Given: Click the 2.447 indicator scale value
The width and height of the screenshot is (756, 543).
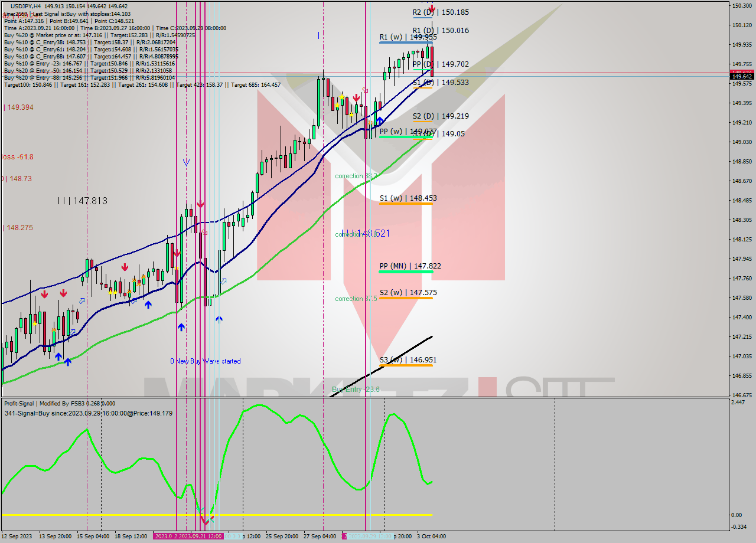Looking at the screenshot, I should pos(738,402).
